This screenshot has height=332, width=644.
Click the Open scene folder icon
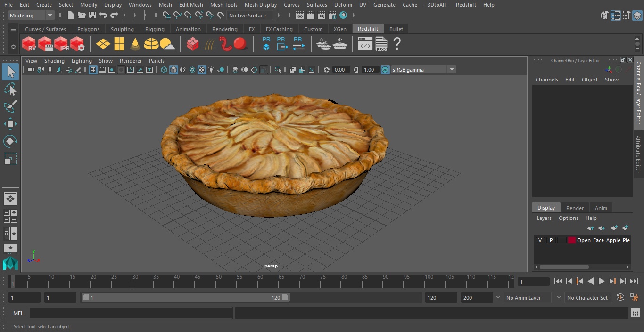[x=82, y=16]
